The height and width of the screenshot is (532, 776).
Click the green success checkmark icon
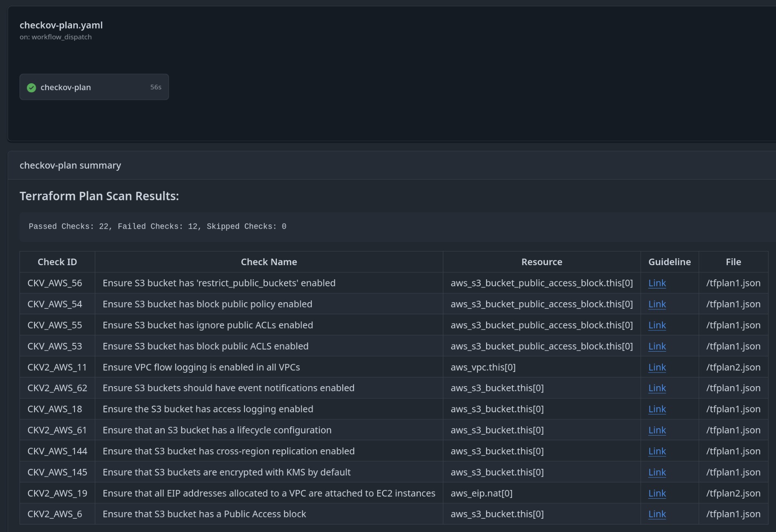point(31,87)
